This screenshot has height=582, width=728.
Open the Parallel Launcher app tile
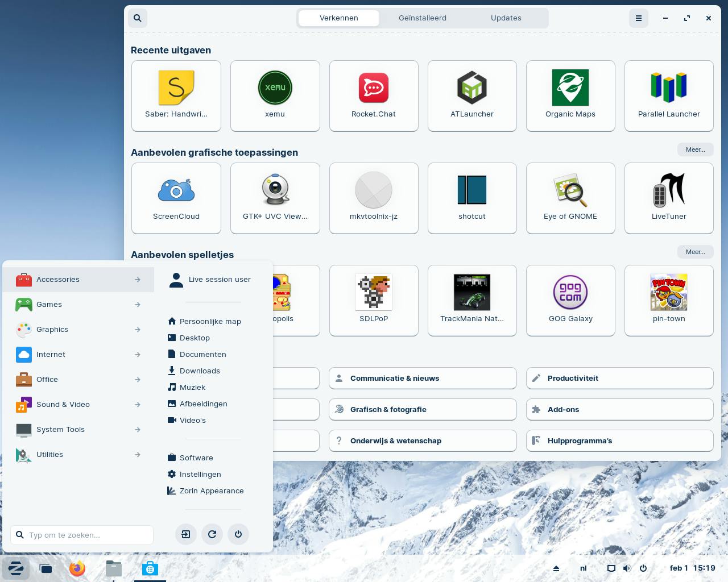click(669, 96)
